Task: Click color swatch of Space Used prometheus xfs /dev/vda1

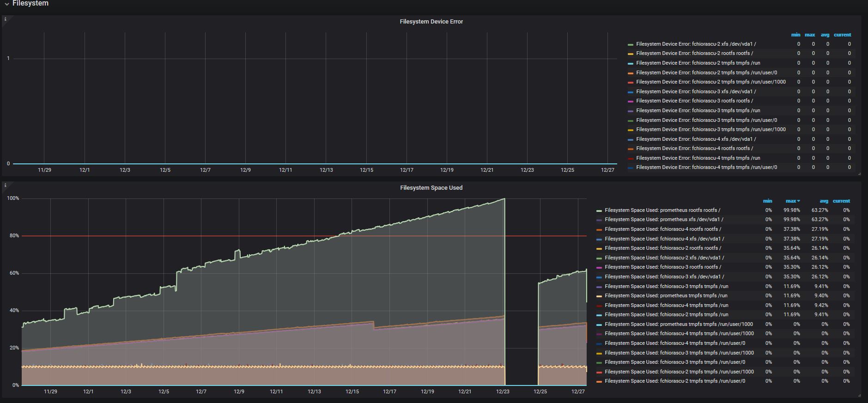Action: (x=599, y=220)
